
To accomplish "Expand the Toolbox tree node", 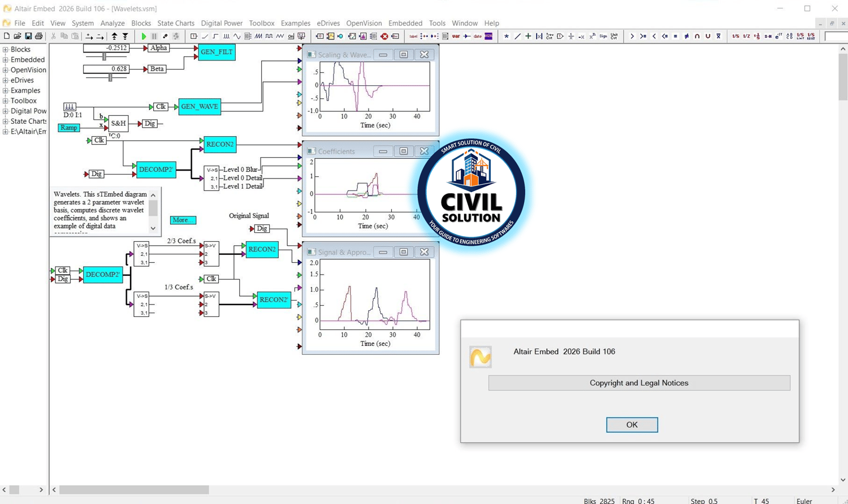I will [6, 101].
